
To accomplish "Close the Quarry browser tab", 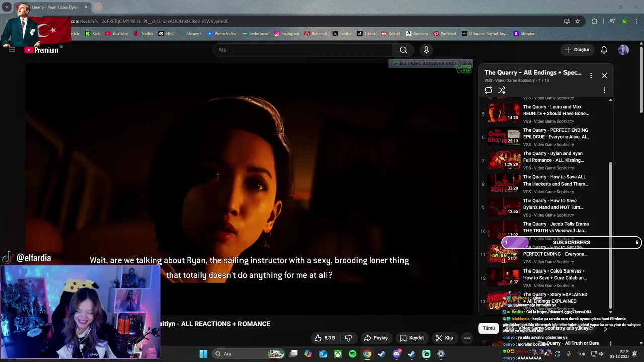I will pos(86,7).
